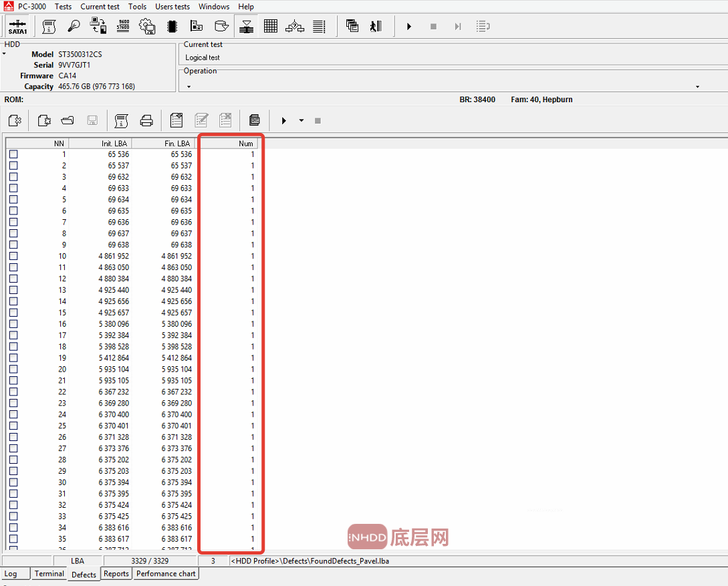Open the HDD info scroll icon in the main toolbar

(x=49, y=27)
